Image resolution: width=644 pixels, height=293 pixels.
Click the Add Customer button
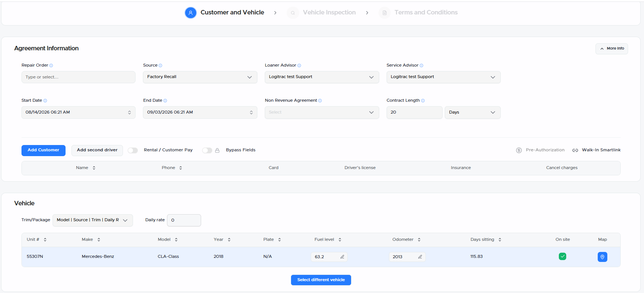pos(43,150)
